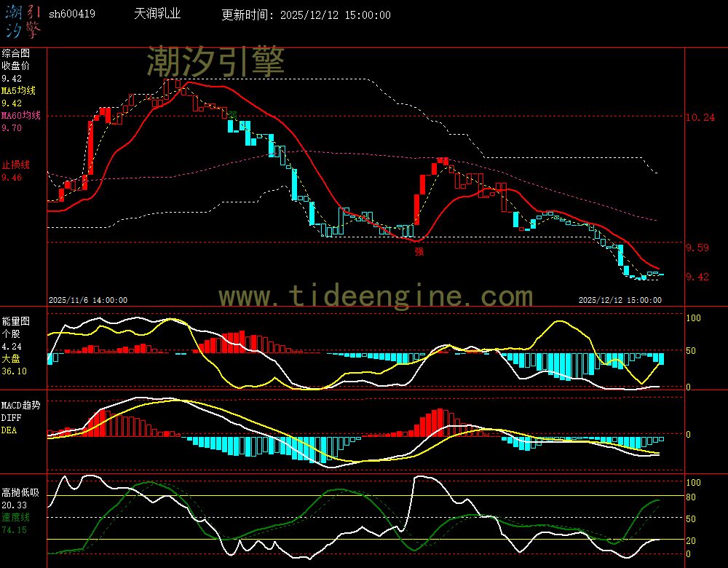Screen dimensions: 728x568
Task: Click the 止损线 stop-loss label
Action: [x=15, y=165]
